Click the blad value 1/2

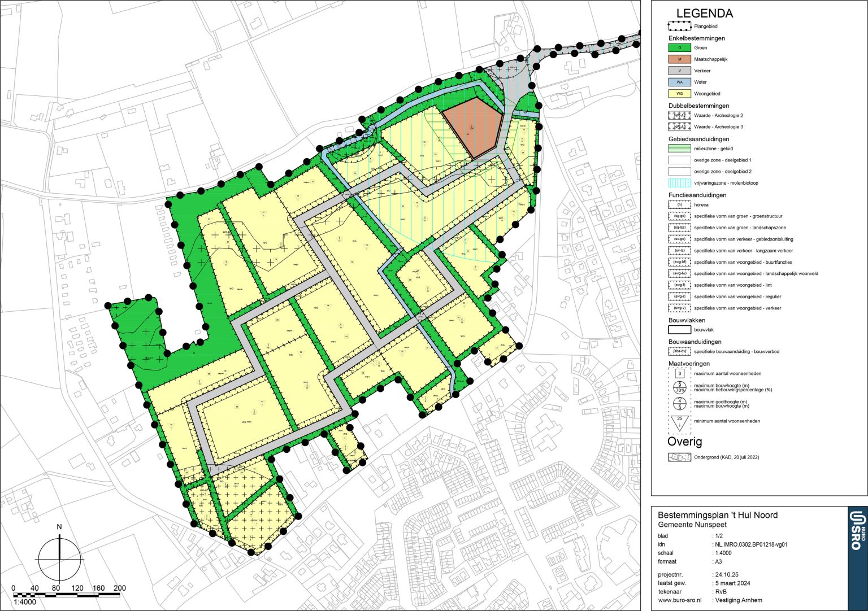[x=719, y=536]
